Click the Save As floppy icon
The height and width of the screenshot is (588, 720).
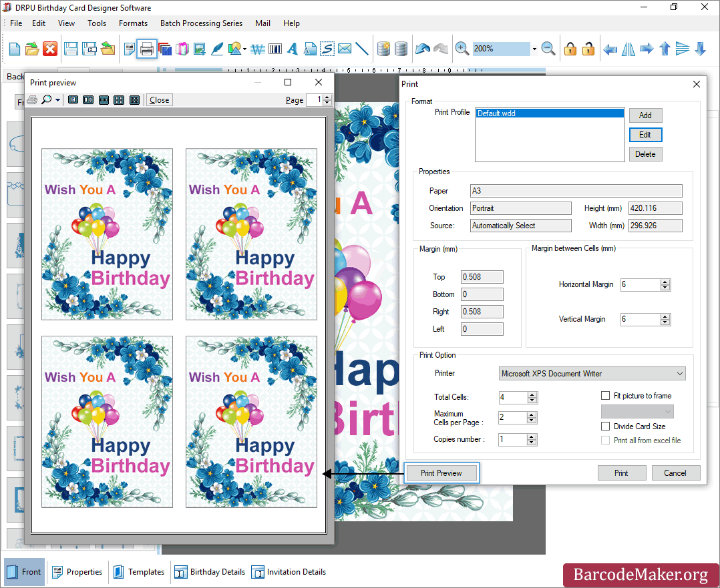click(89, 49)
